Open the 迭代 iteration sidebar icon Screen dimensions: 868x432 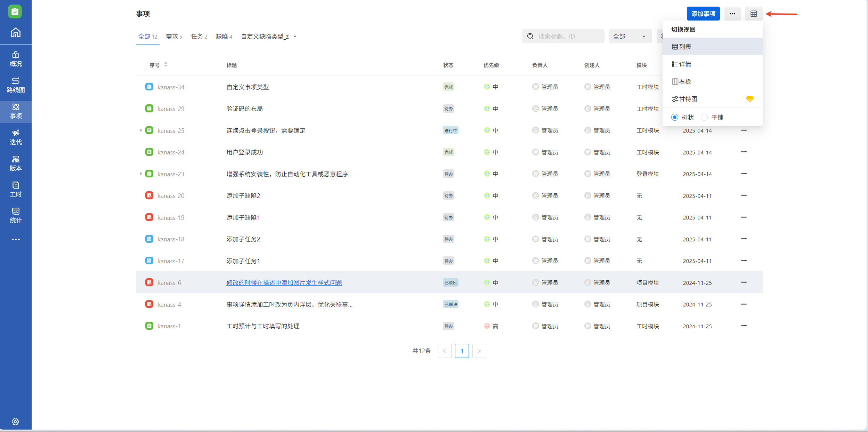click(16, 137)
